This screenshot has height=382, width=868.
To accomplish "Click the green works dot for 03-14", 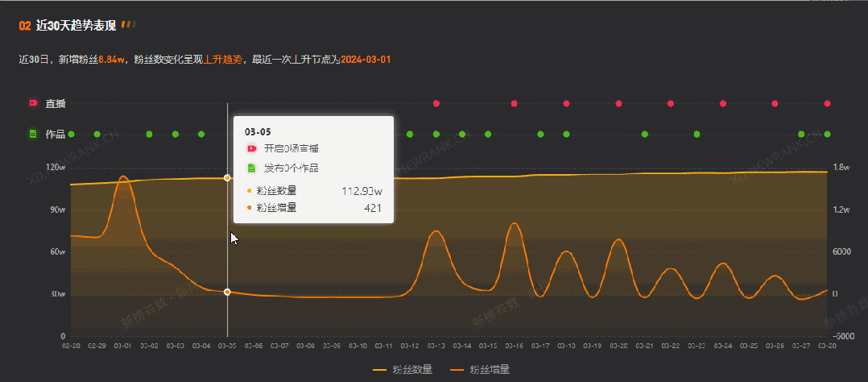I will pyautogui.click(x=462, y=134).
